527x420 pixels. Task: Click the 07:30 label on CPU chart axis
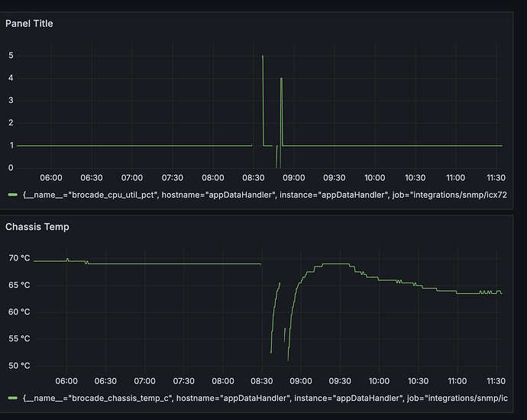tap(173, 178)
